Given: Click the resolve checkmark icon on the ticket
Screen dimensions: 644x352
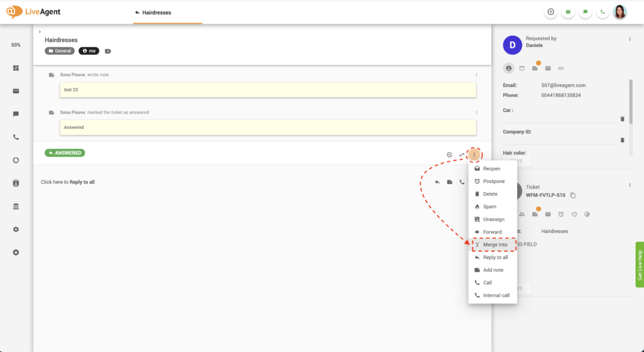Looking at the screenshot, I should coord(449,154).
